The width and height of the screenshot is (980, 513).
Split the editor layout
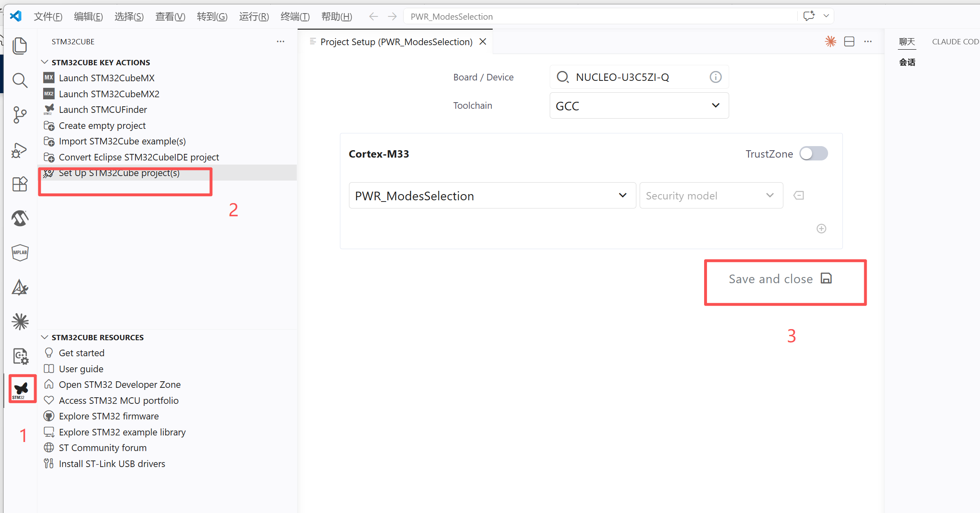click(x=849, y=41)
